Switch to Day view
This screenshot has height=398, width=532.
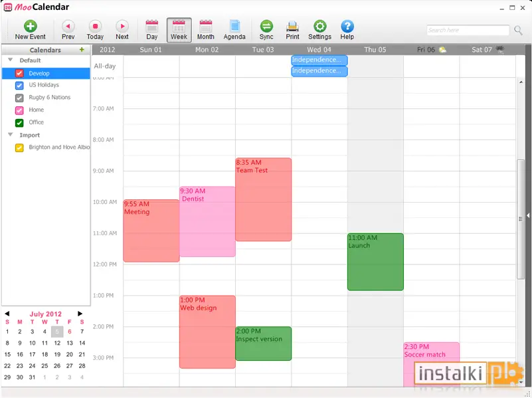(151, 30)
